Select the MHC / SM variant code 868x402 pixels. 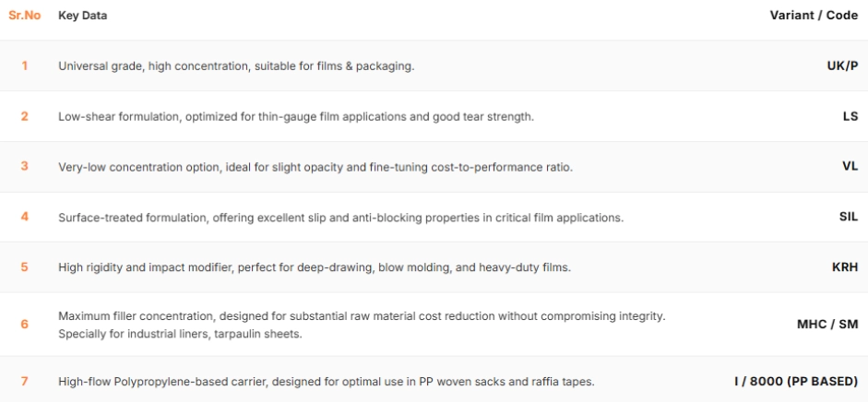pyautogui.click(x=826, y=325)
